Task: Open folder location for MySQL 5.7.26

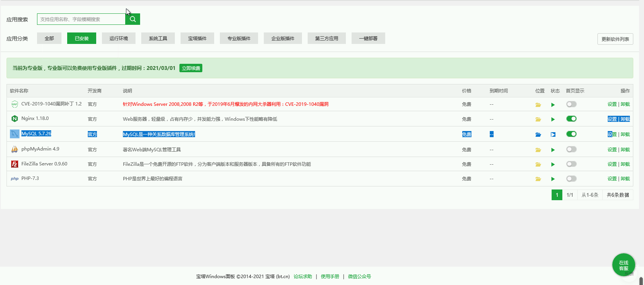Action: coord(538,134)
